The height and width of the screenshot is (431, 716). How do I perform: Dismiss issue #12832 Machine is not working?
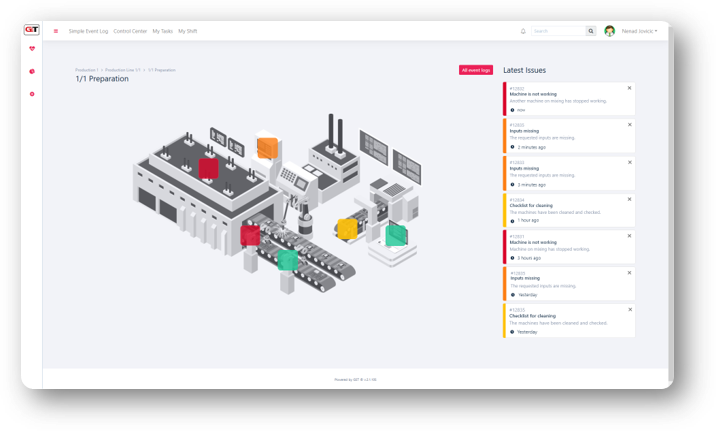[629, 88]
